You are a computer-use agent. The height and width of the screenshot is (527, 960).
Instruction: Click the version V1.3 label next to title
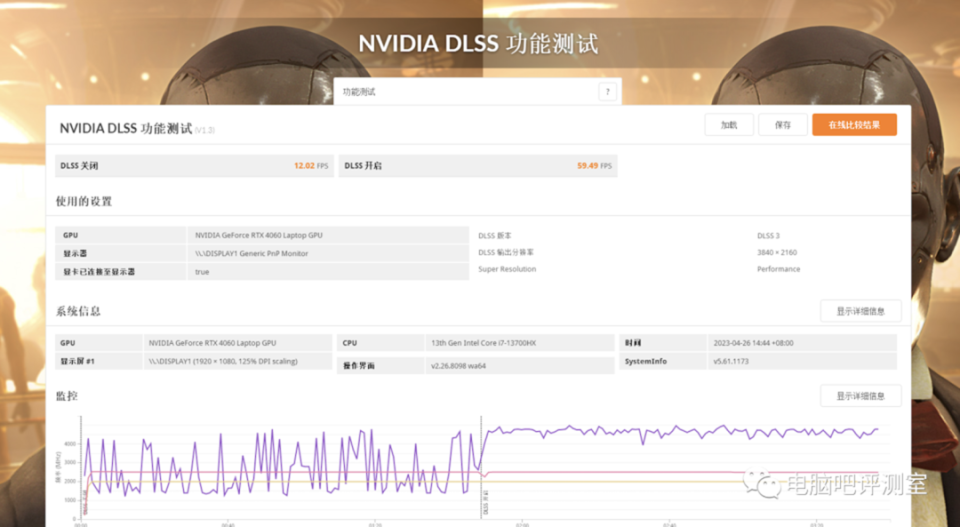pos(205,130)
